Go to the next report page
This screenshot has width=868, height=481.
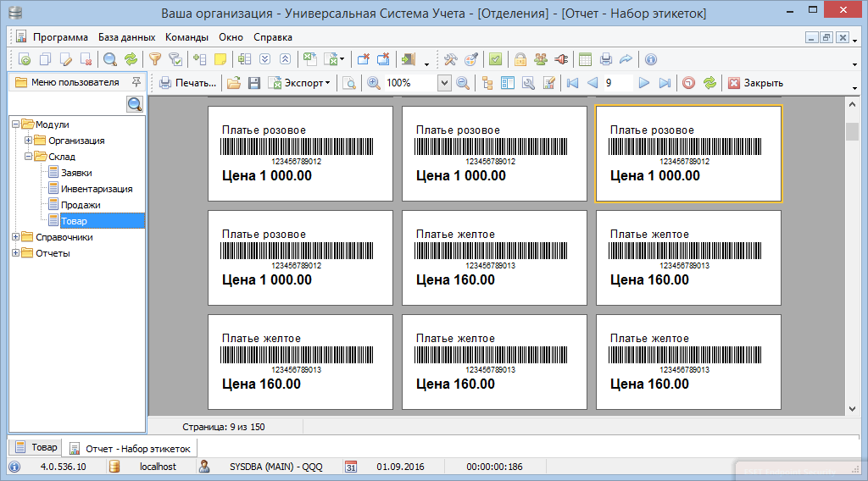point(644,83)
